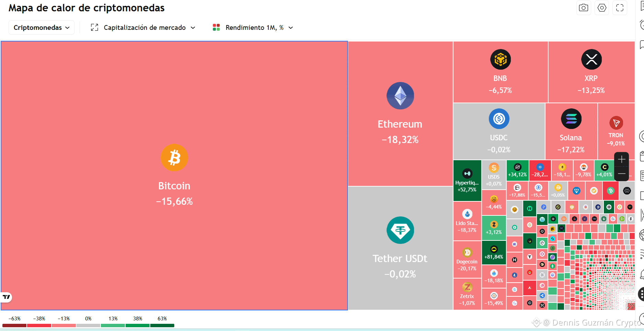Click the BNB −6,57% value

coord(500,91)
